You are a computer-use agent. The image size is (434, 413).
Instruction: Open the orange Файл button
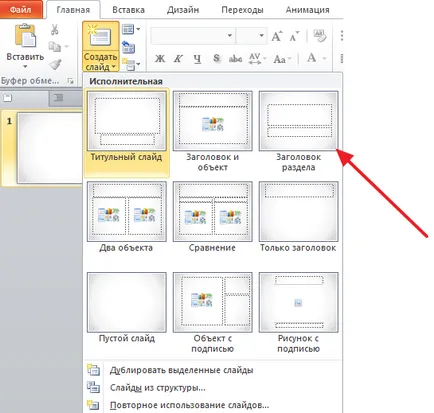coord(21,9)
